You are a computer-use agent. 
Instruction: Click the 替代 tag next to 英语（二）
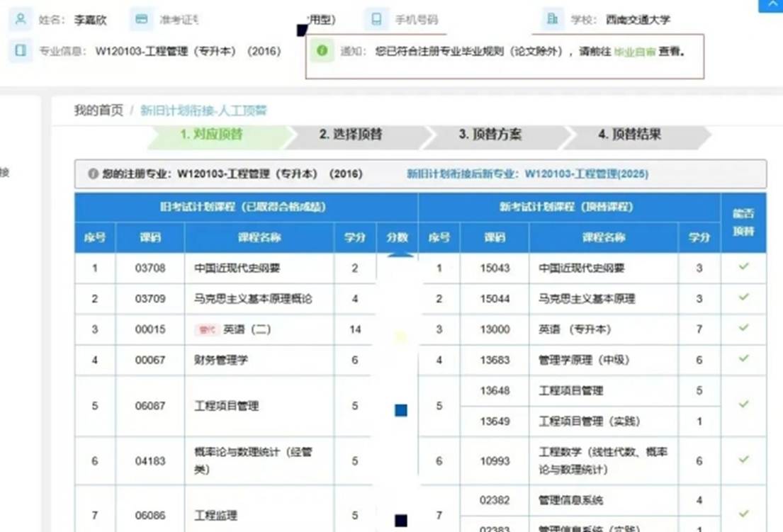(x=206, y=329)
